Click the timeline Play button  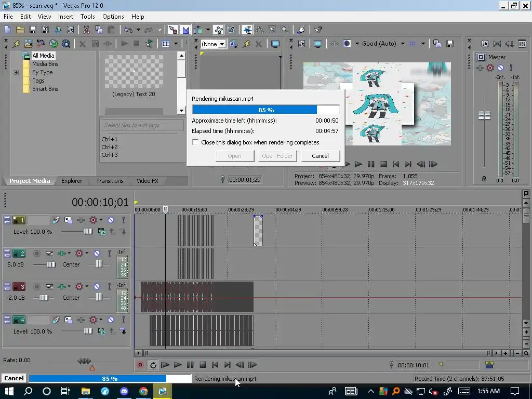[178, 365]
